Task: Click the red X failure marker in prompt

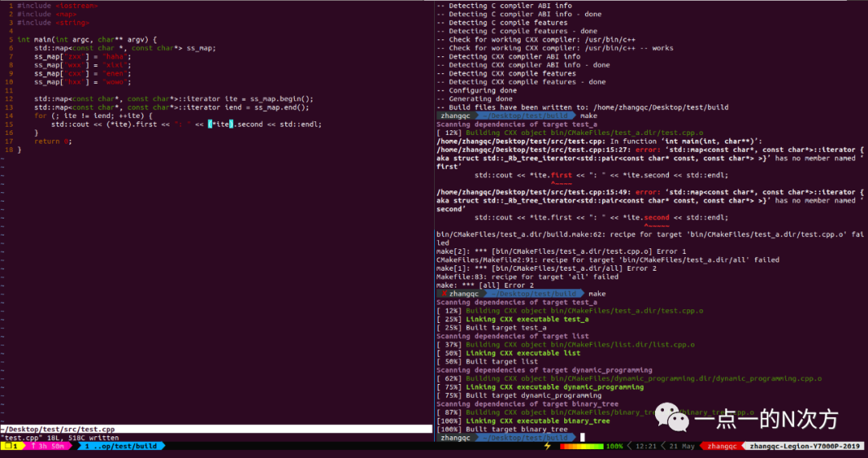Action: pos(444,294)
